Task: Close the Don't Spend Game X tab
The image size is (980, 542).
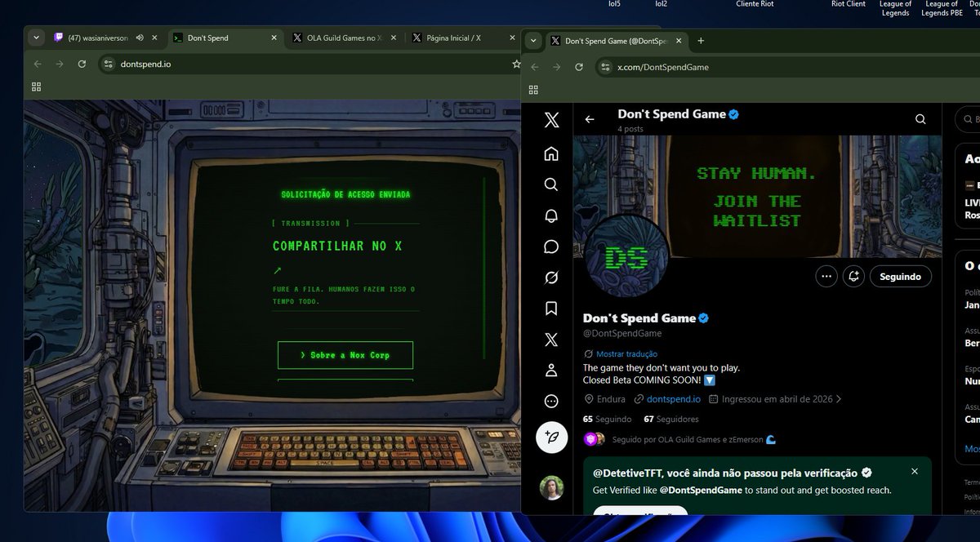Action: (x=679, y=41)
